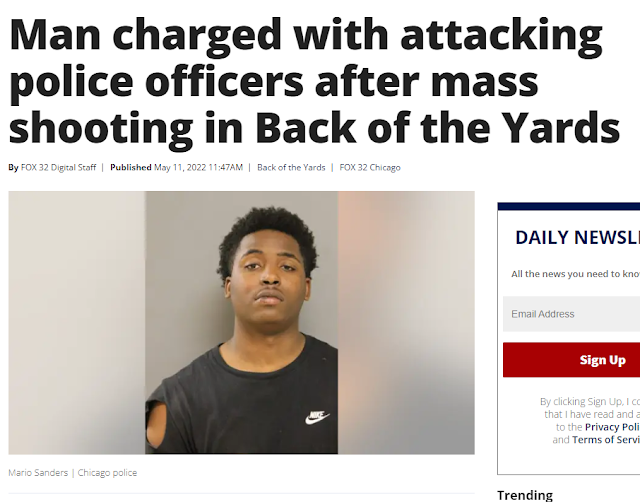Click the bold 'Published' label
The width and height of the screenshot is (640, 502).
pyautogui.click(x=131, y=167)
